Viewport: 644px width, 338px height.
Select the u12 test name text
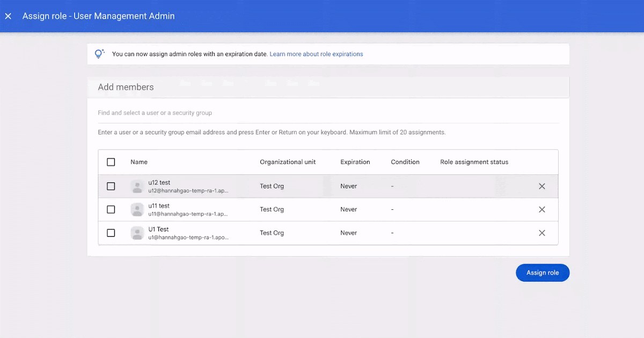(x=159, y=183)
